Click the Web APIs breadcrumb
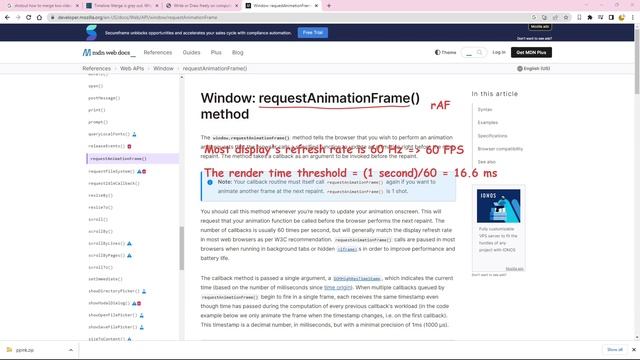Viewport: 640px width, 360px height. [132, 69]
